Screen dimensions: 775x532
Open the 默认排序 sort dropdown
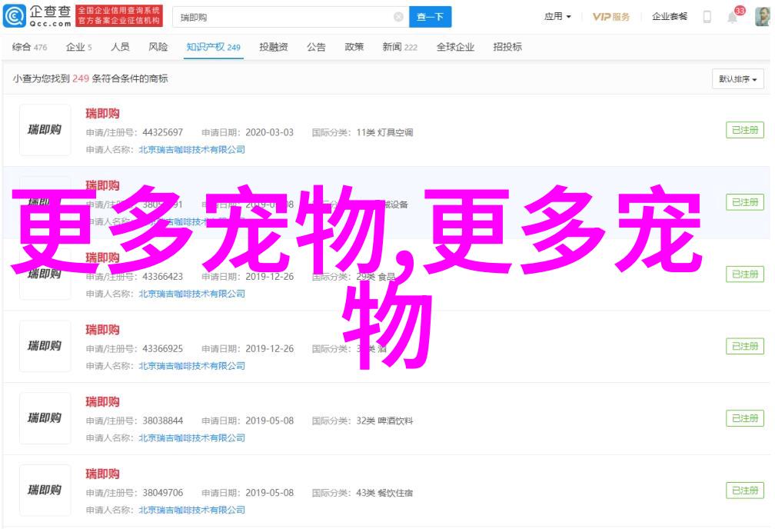coord(738,79)
